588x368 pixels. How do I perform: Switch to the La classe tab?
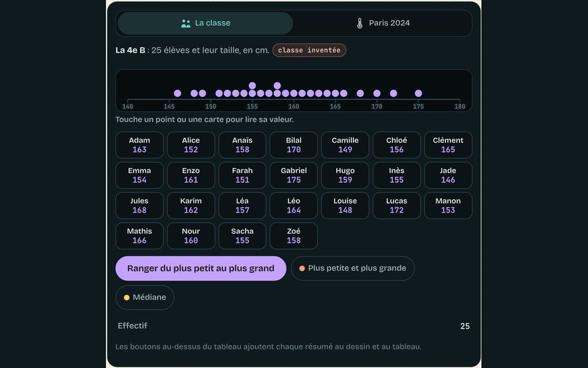point(205,23)
